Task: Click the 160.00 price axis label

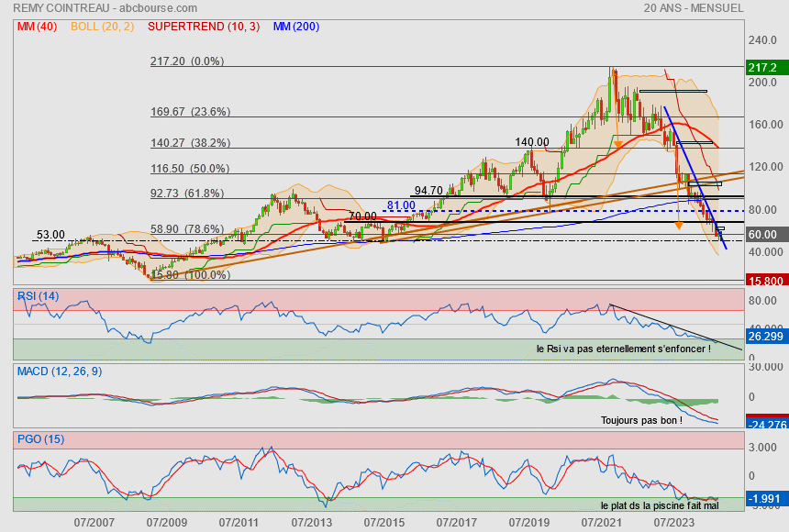Action: click(x=765, y=125)
